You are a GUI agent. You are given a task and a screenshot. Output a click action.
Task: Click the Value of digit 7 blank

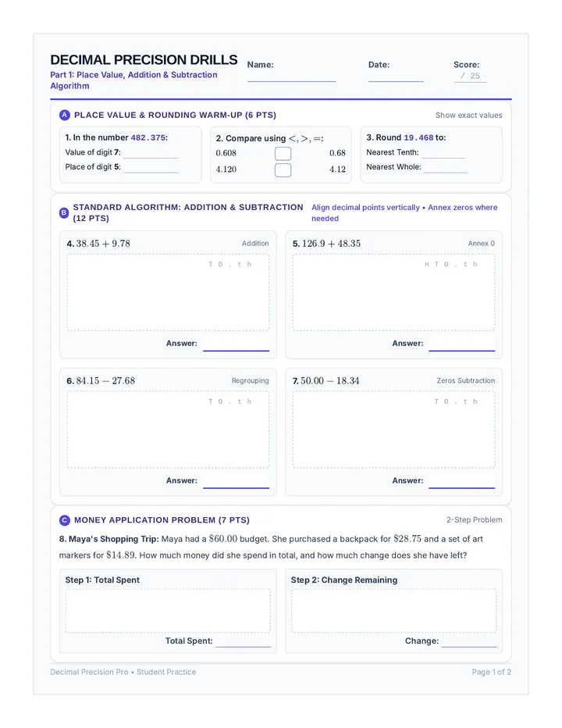pyautogui.click(x=151, y=153)
